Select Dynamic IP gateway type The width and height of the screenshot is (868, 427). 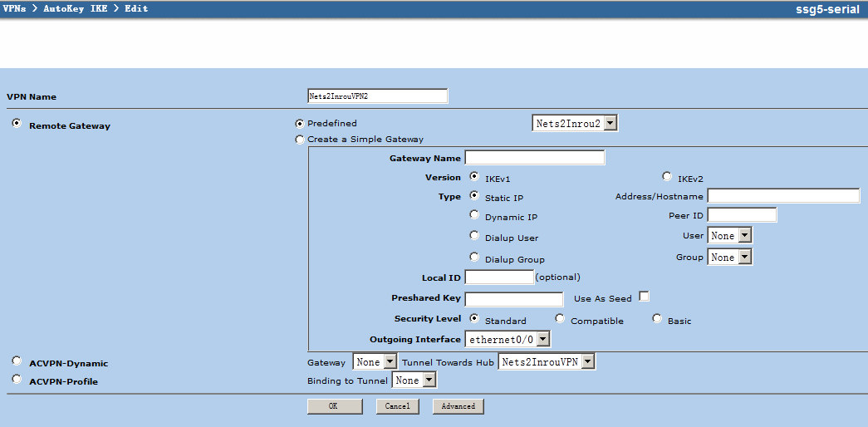point(474,216)
